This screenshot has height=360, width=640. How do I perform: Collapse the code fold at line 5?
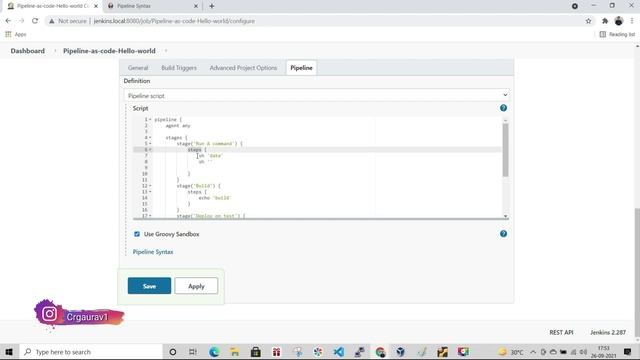tap(150, 144)
